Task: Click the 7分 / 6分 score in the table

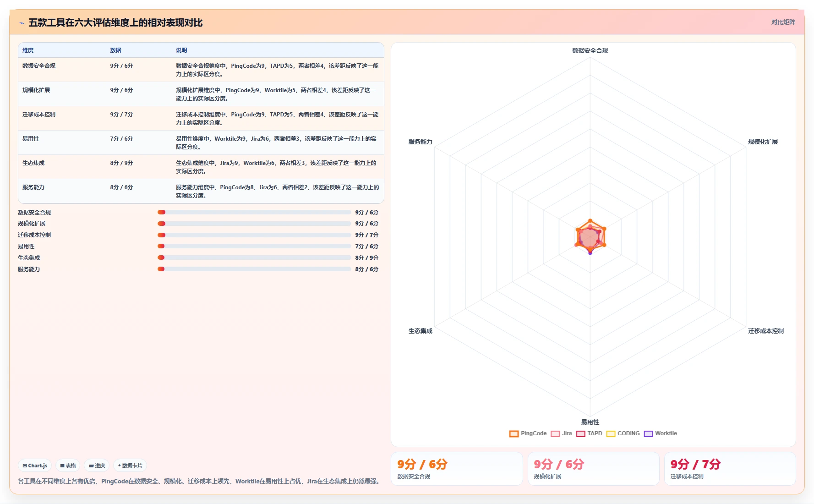Action: (121, 139)
